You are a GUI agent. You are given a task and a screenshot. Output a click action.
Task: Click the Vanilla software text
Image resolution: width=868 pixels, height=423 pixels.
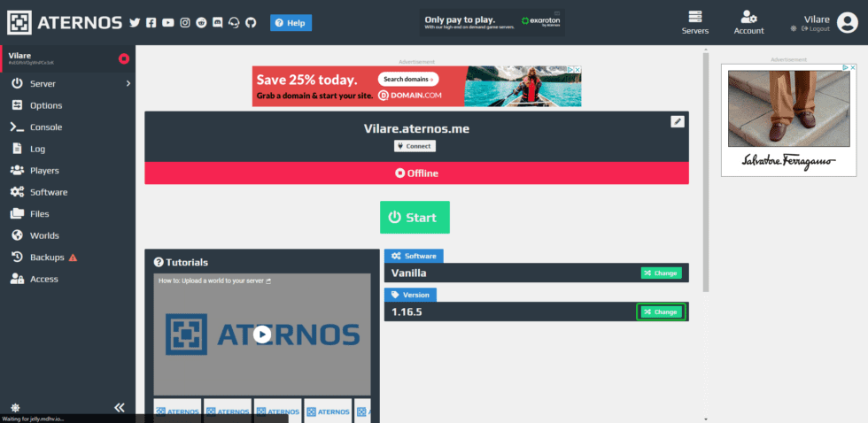408,273
